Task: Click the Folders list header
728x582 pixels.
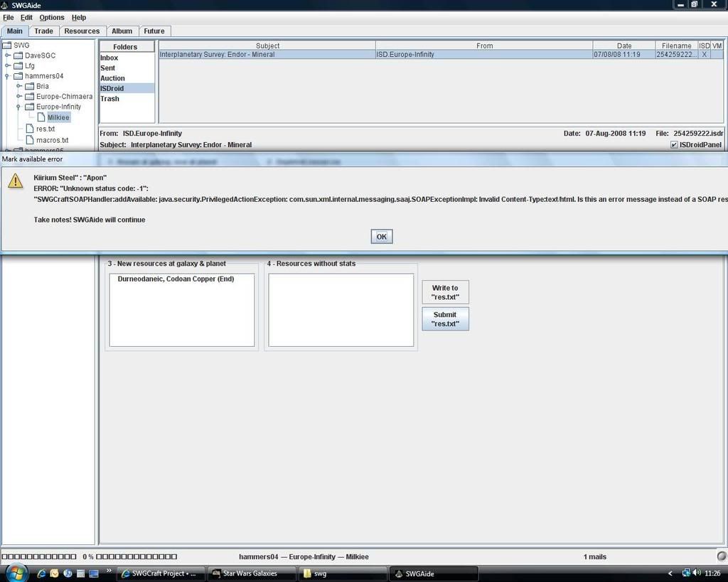Action: pos(127,46)
